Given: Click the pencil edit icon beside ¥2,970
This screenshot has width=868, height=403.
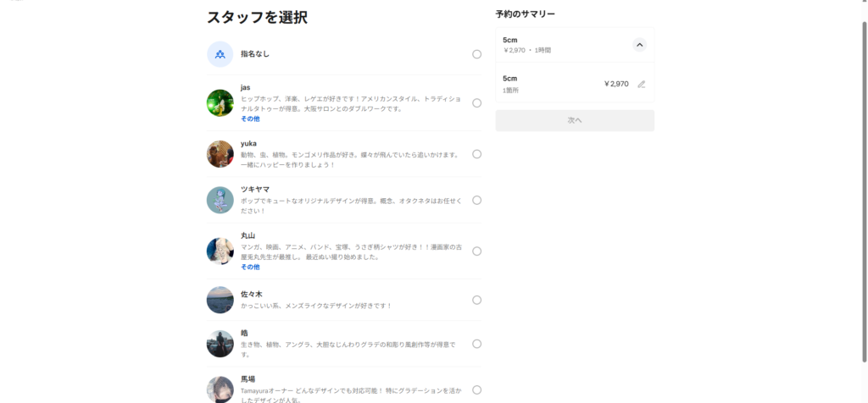Looking at the screenshot, I should 642,84.
